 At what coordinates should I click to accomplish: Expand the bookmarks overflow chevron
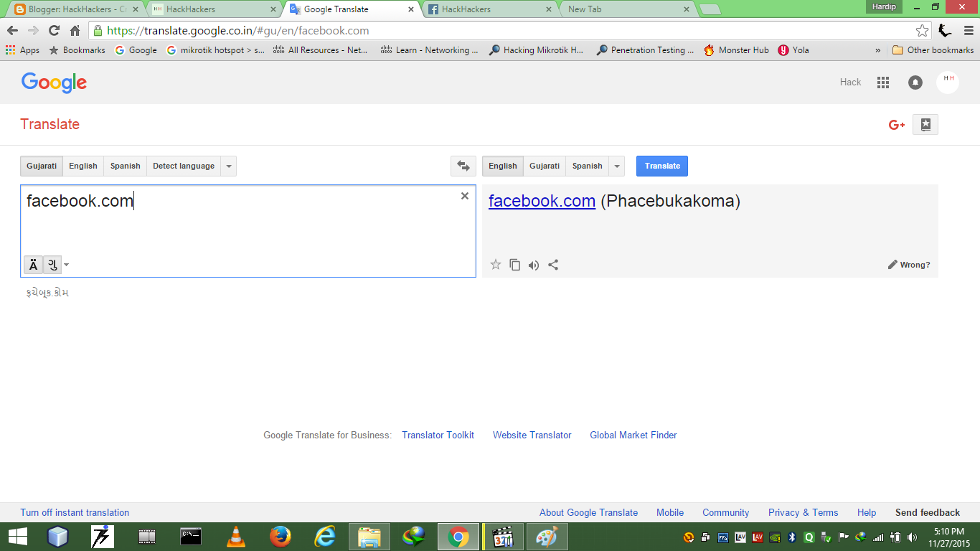[878, 50]
